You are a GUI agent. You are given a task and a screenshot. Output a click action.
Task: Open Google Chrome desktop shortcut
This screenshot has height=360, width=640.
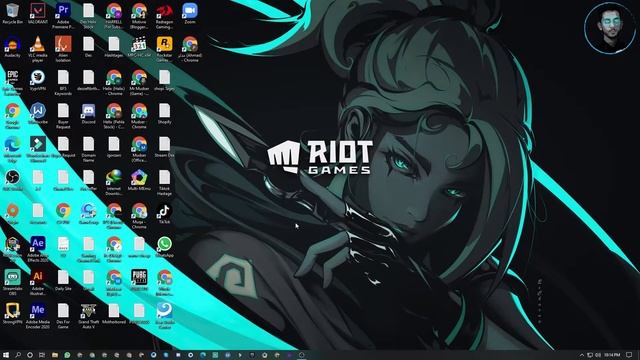(12, 116)
